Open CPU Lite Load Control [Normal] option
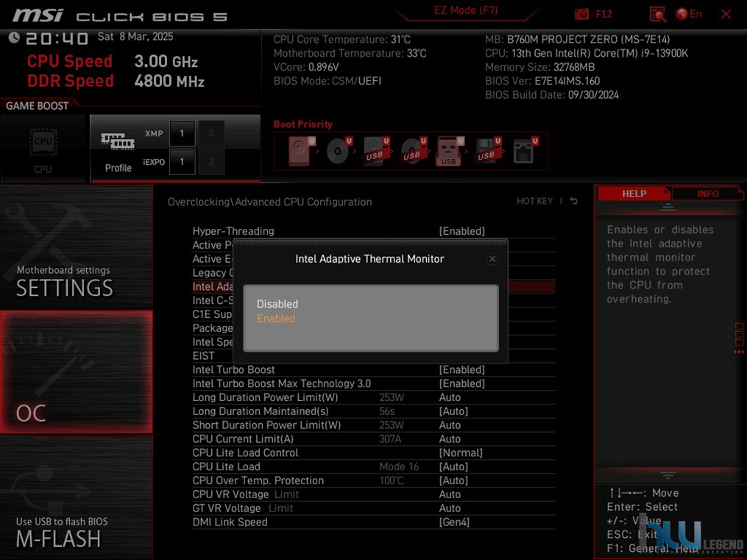Image resolution: width=747 pixels, height=560 pixels. [x=461, y=453]
